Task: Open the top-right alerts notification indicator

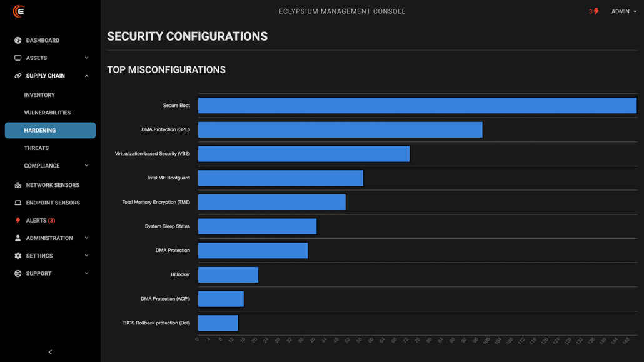Action: pos(593,11)
